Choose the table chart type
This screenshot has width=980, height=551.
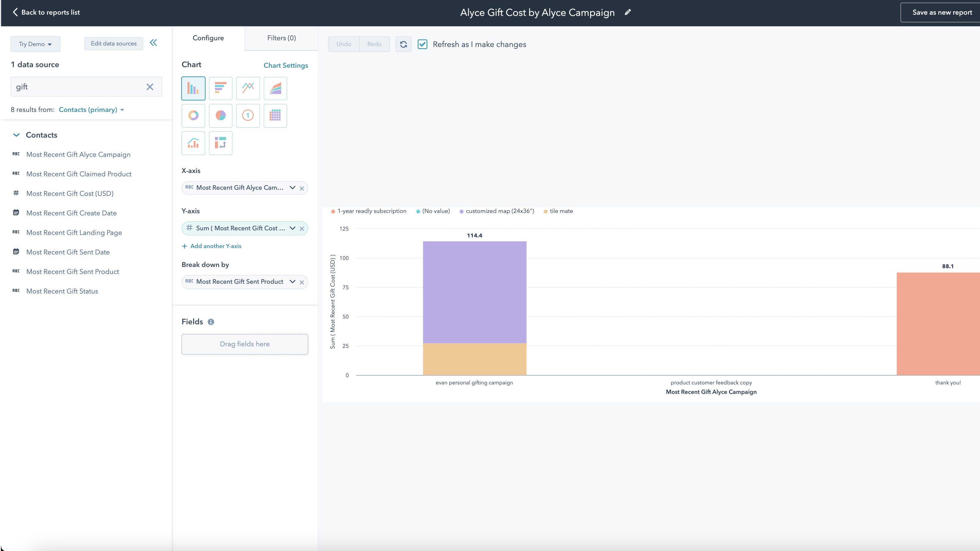pyautogui.click(x=275, y=116)
